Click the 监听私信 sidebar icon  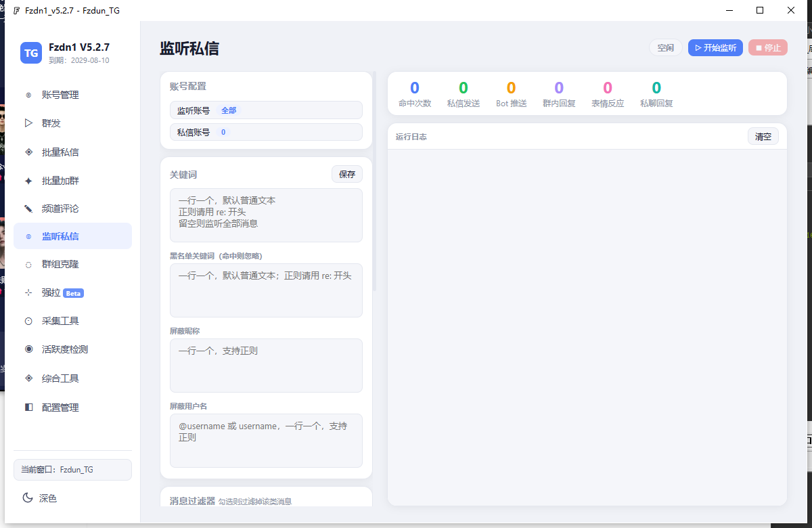point(28,236)
